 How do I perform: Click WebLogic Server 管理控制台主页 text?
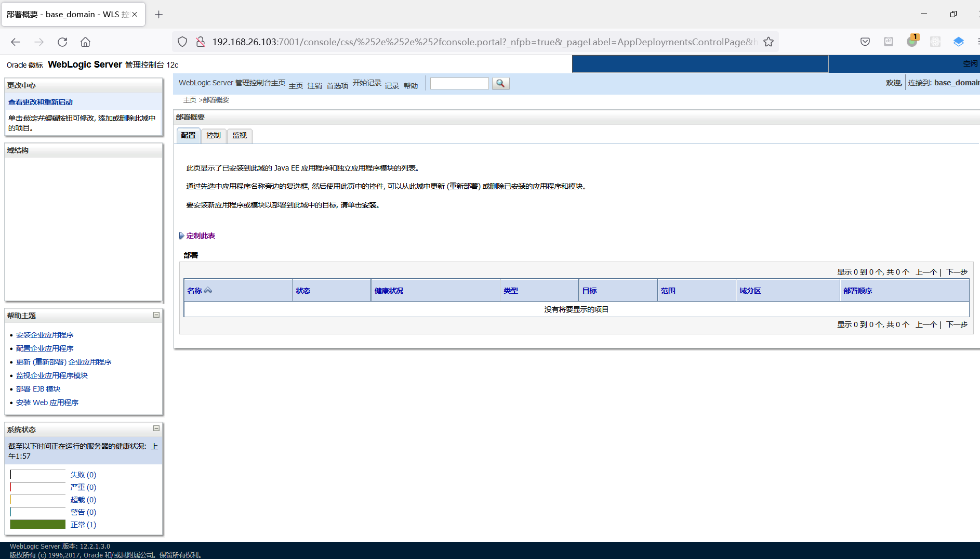[232, 83]
